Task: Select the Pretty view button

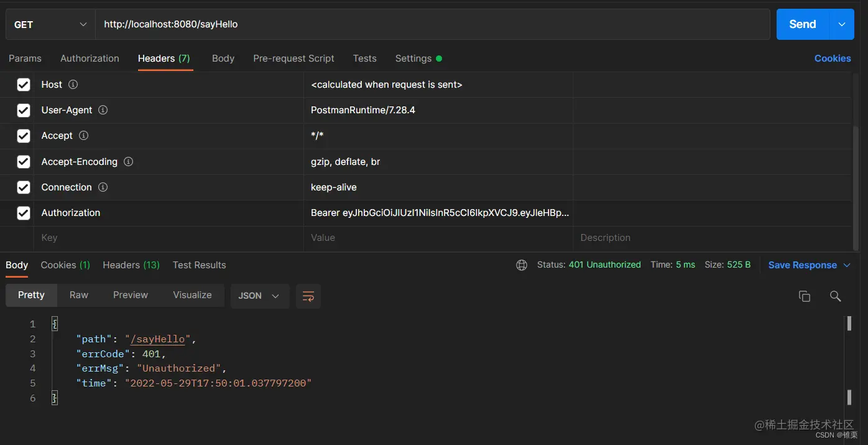Action: pyautogui.click(x=31, y=295)
